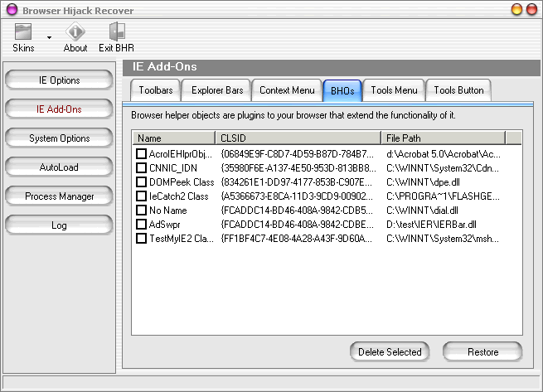This screenshot has height=392, width=543.
Task: Click file path D:\test\IER\IERBar.dll
Action: click(431, 225)
